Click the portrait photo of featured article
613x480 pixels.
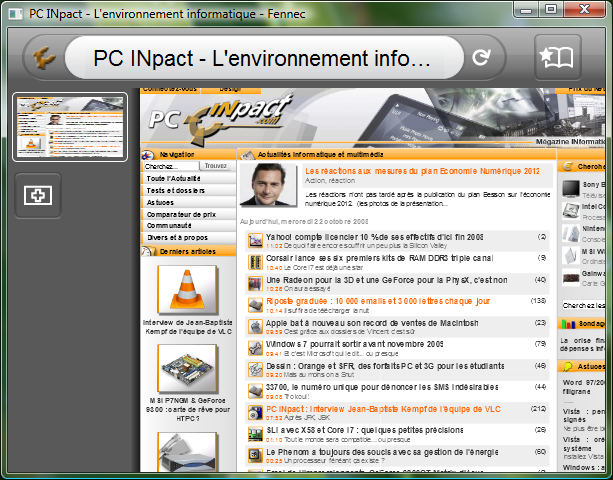(268, 184)
